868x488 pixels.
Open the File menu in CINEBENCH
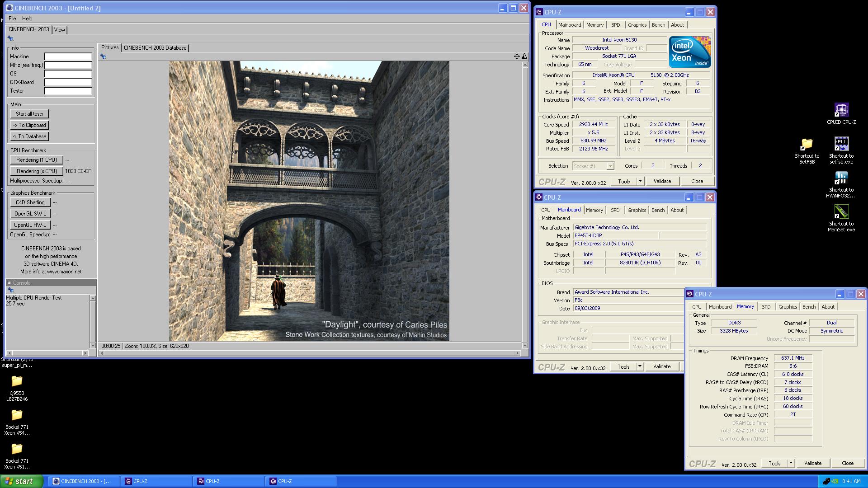click(x=12, y=19)
